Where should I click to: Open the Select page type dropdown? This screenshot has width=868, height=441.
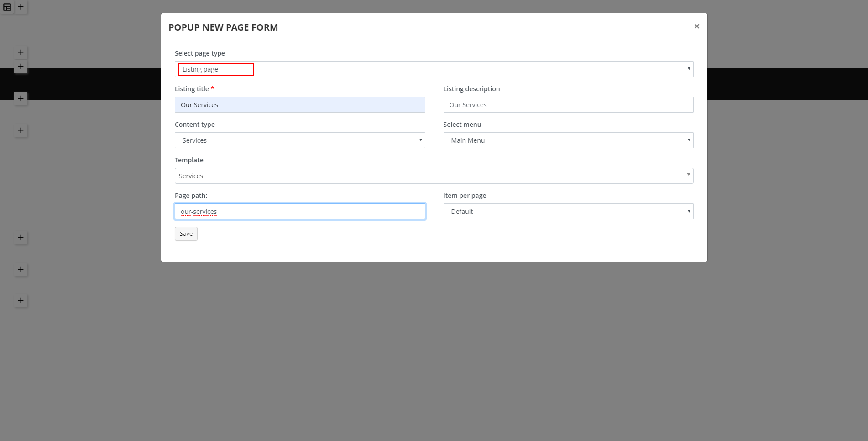point(434,69)
